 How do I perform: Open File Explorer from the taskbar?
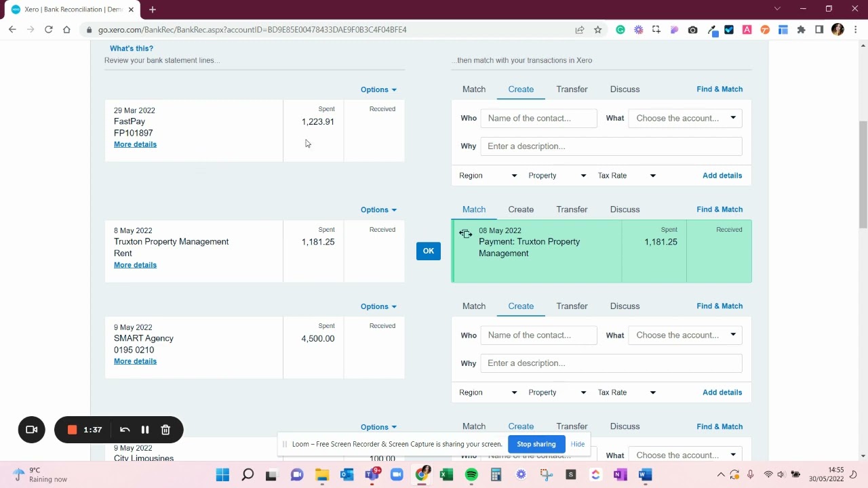[x=322, y=474]
